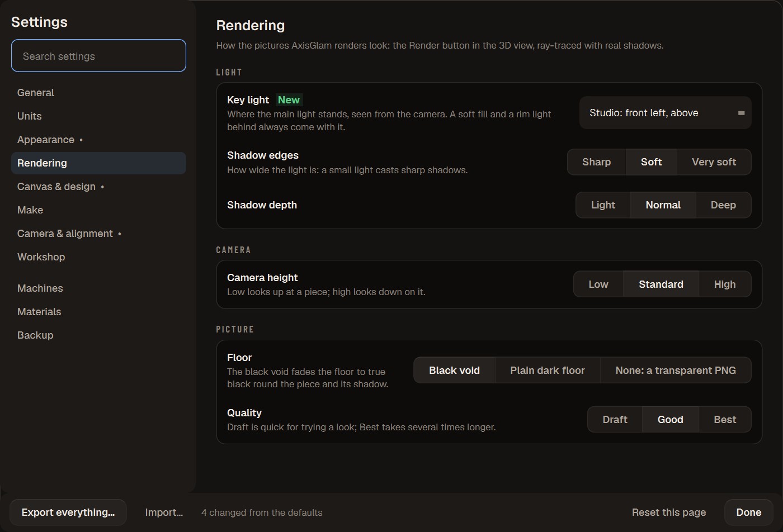
Task: Click the CAMERA section label
Action: [233, 250]
